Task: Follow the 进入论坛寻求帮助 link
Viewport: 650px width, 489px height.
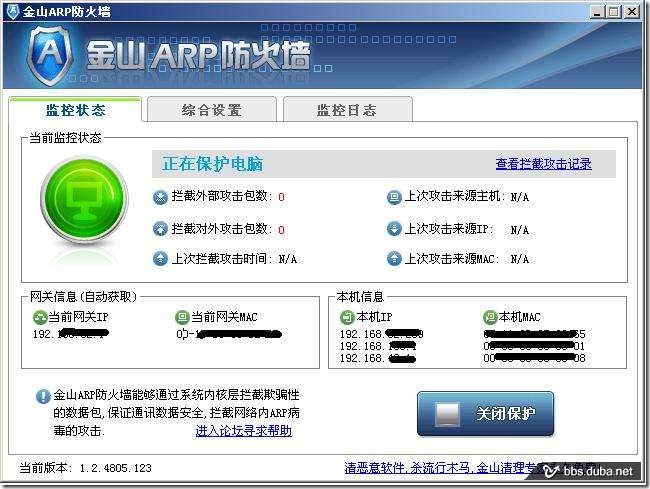Action: pyautogui.click(x=244, y=431)
